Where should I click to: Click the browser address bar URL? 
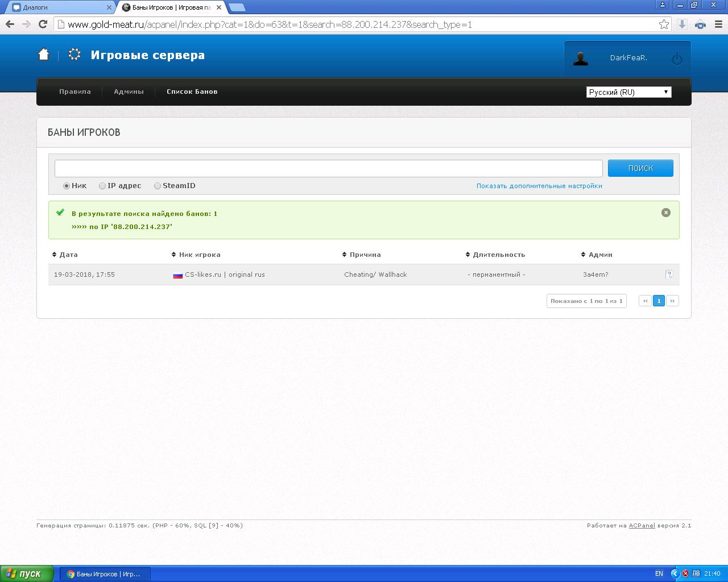[x=270, y=24]
